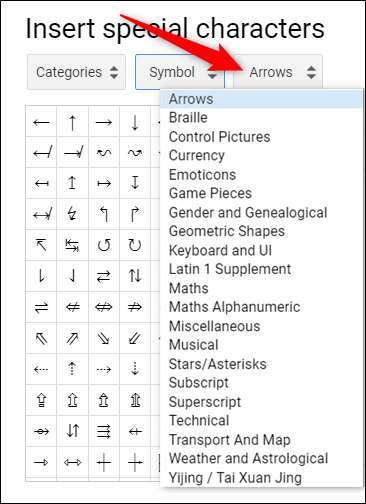This screenshot has width=366, height=504.
Task: Insert the north west double arrow
Action: pos(41,339)
